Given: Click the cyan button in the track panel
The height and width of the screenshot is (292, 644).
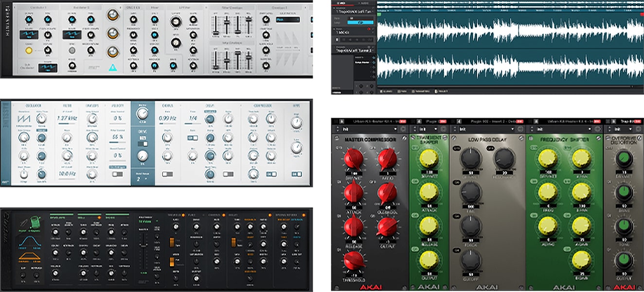Looking at the screenshot, I should pyautogui.click(x=360, y=22).
